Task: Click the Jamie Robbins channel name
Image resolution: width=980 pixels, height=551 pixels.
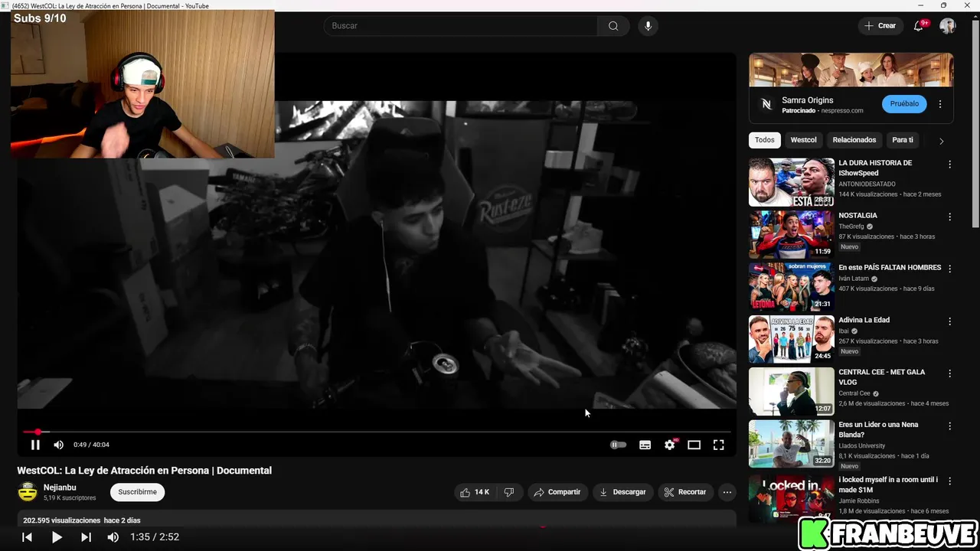Action: (859, 501)
